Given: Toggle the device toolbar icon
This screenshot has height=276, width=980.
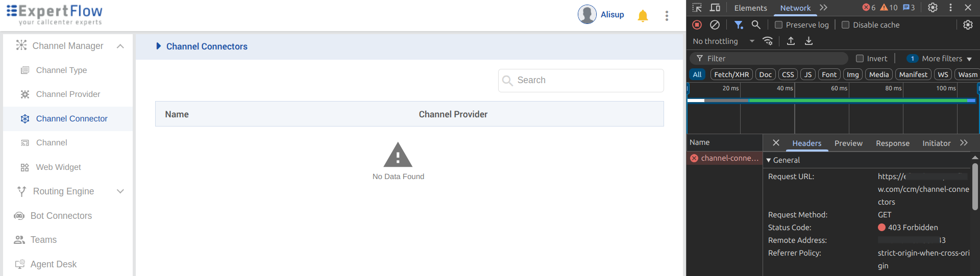Looking at the screenshot, I should pos(715,8).
